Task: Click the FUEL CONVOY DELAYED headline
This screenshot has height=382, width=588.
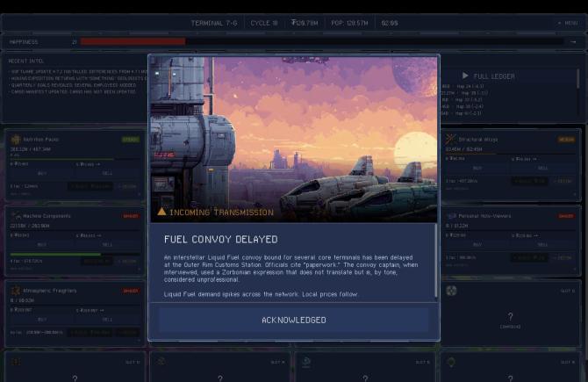Action: click(x=221, y=240)
